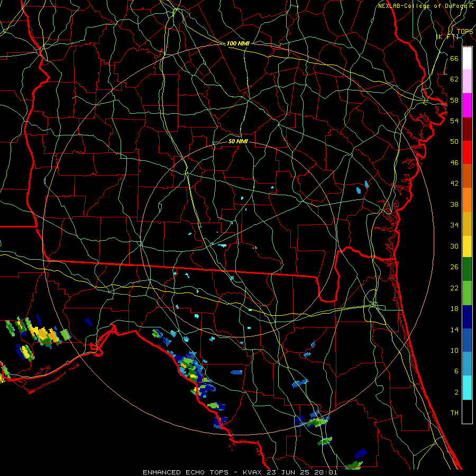
Task: Click the legend value "38"
Action: coord(454,205)
